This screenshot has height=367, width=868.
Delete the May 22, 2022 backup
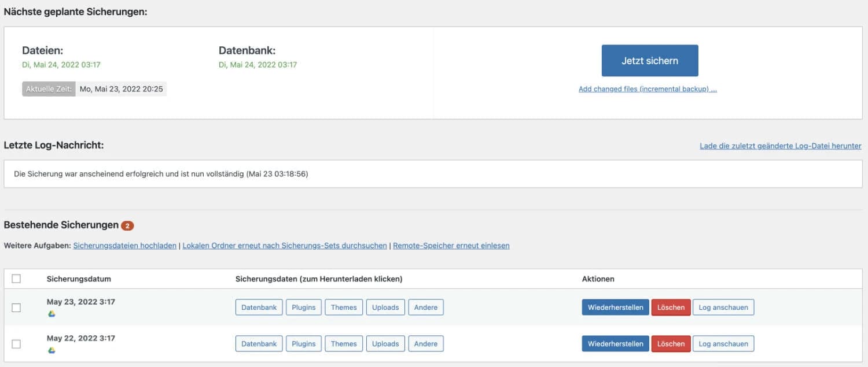point(671,343)
